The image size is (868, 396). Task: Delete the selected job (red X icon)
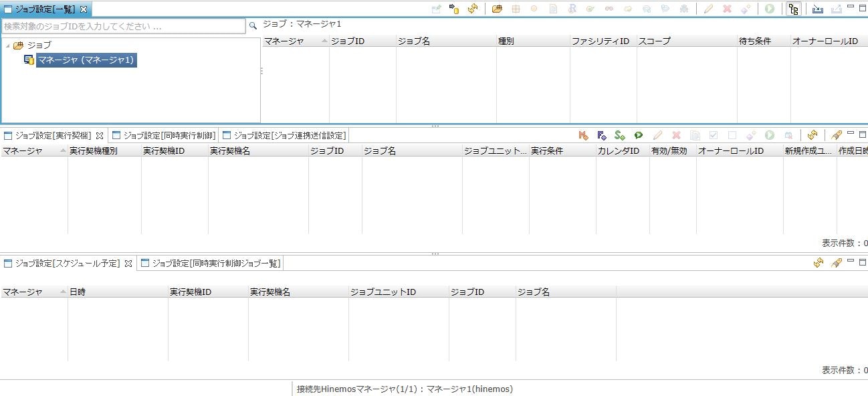pos(726,9)
